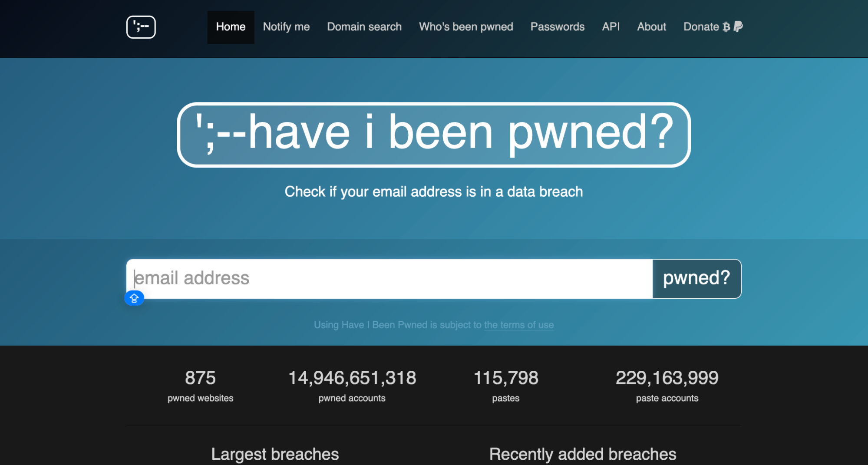This screenshot has width=868, height=465.
Task: Open the terms of use link
Action: (x=519, y=325)
